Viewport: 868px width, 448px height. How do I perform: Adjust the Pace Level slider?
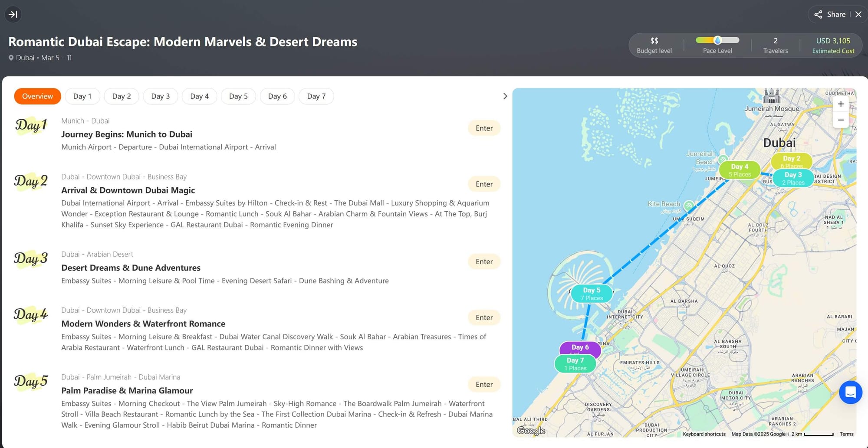point(717,40)
